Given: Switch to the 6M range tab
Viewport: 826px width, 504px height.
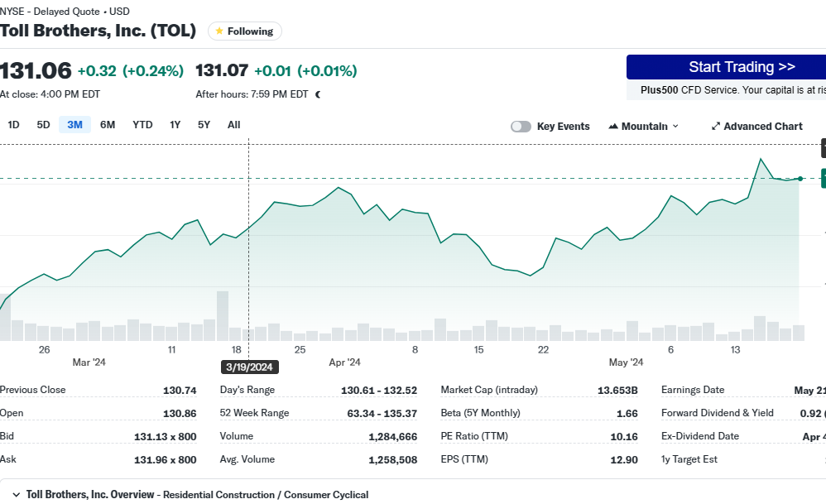Looking at the screenshot, I should [108, 125].
